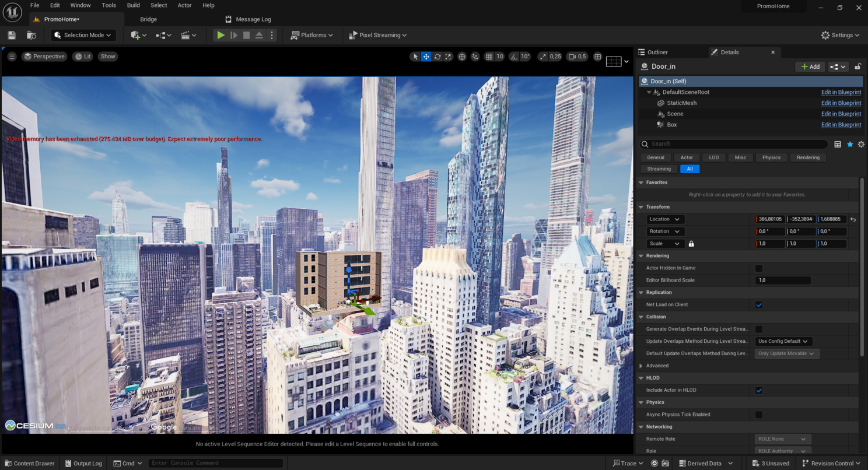Uncheck Net Load on Client checkbox
The height and width of the screenshot is (470, 868).
click(x=759, y=305)
